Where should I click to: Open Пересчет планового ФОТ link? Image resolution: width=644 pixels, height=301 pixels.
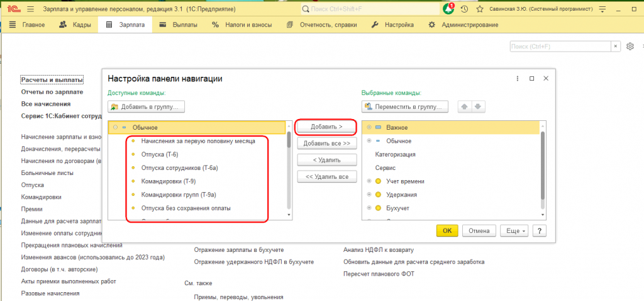point(379,274)
